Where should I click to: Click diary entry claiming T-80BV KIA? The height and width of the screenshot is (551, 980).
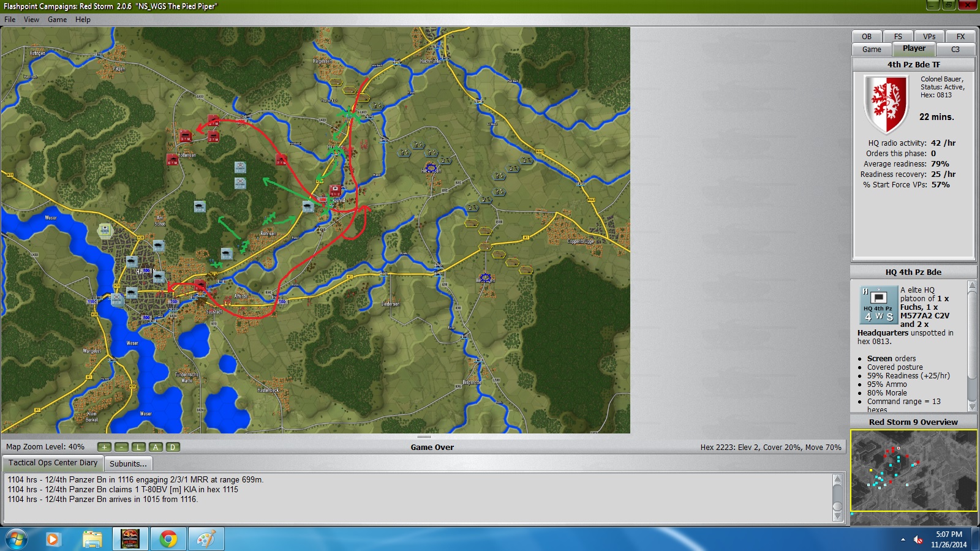tap(123, 489)
